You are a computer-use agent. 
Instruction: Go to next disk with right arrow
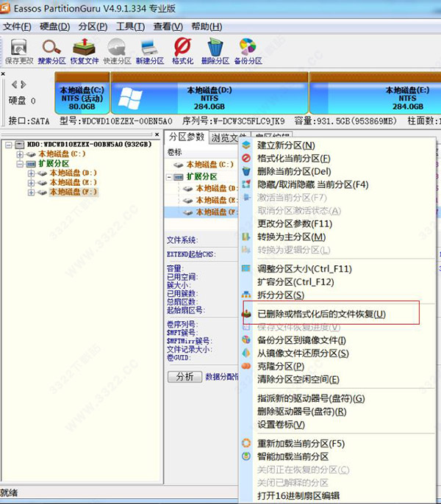point(24,84)
